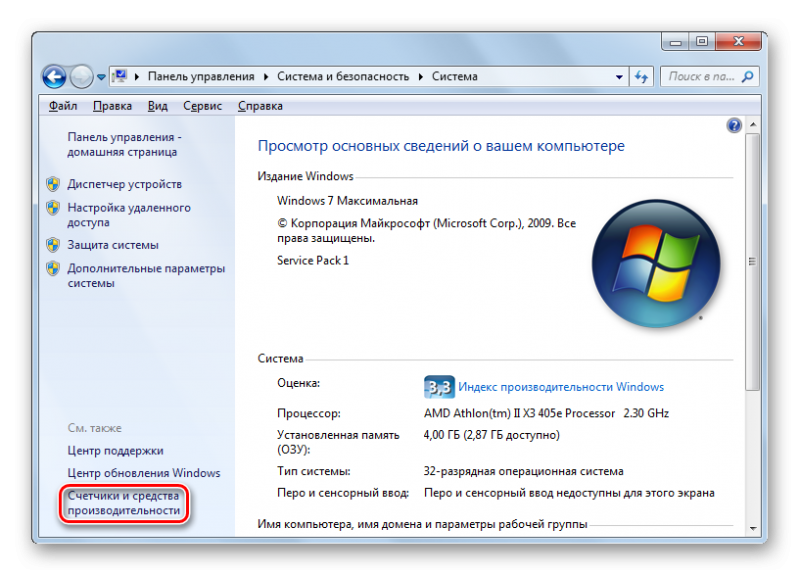This screenshot has width=800, height=576.
Task: Click the scrollbar down arrow
Action: point(753,529)
